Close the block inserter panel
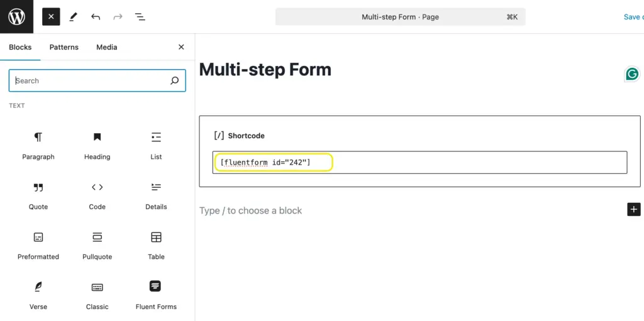 click(181, 47)
